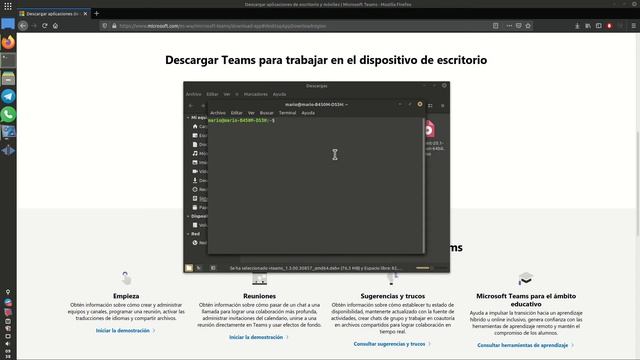
Task: Switch file manager to icon grid view
Action: (430, 106)
